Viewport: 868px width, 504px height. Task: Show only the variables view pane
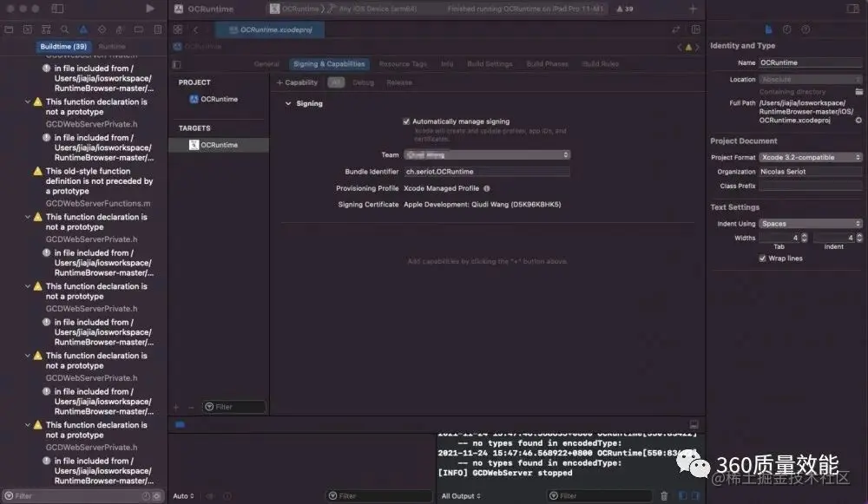682,495
